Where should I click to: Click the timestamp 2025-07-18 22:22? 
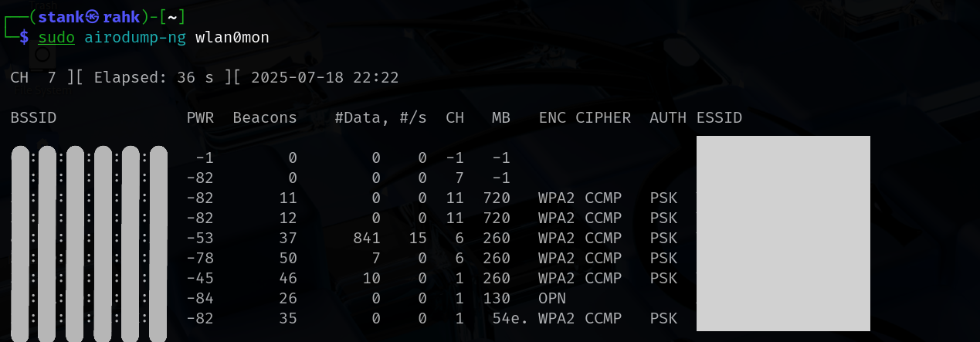tap(325, 77)
